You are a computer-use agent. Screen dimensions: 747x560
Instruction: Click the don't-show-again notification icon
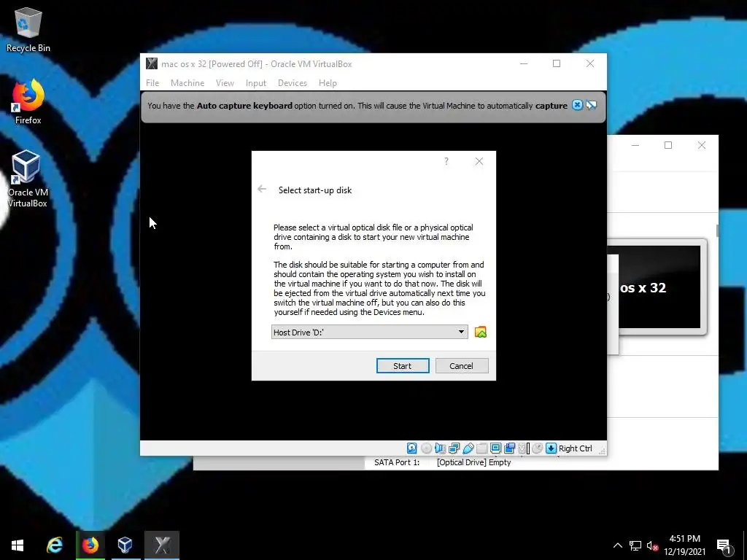click(x=591, y=105)
